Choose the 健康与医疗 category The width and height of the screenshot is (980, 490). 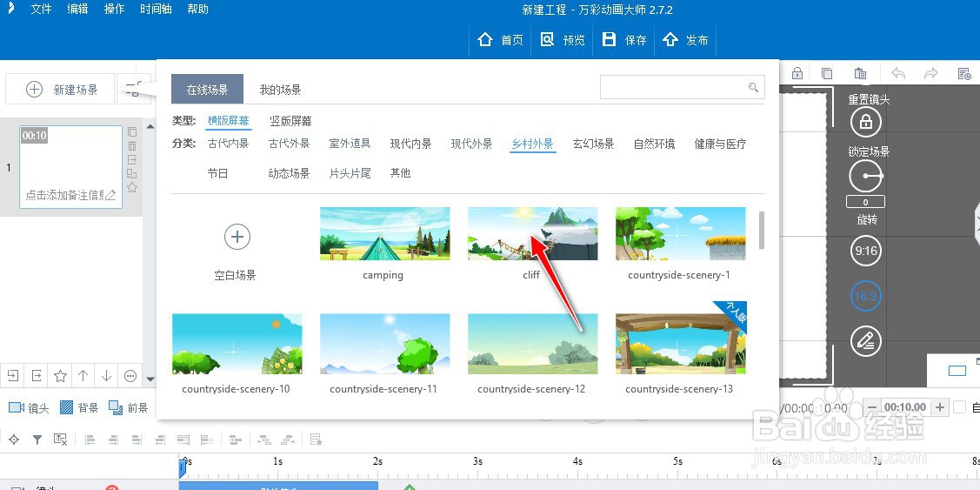pyautogui.click(x=720, y=144)
